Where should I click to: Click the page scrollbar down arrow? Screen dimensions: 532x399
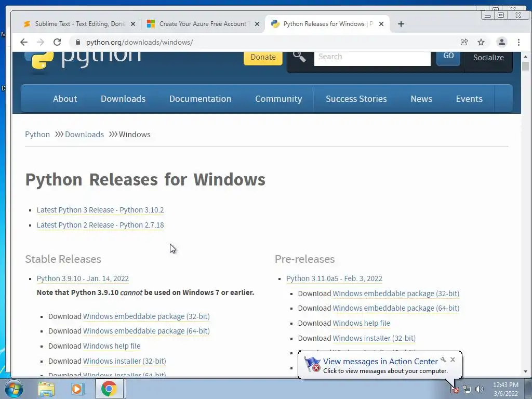(x=526, y=371)
